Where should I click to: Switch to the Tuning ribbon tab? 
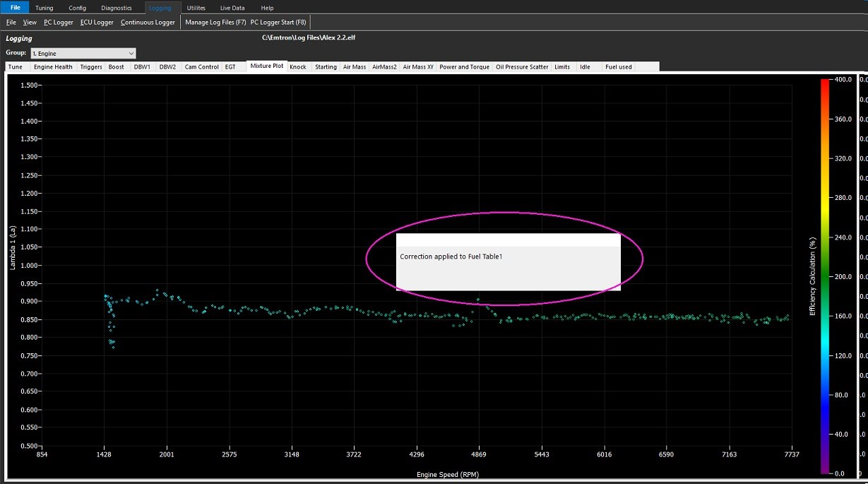pyautogui.click(x=44, y=8)
